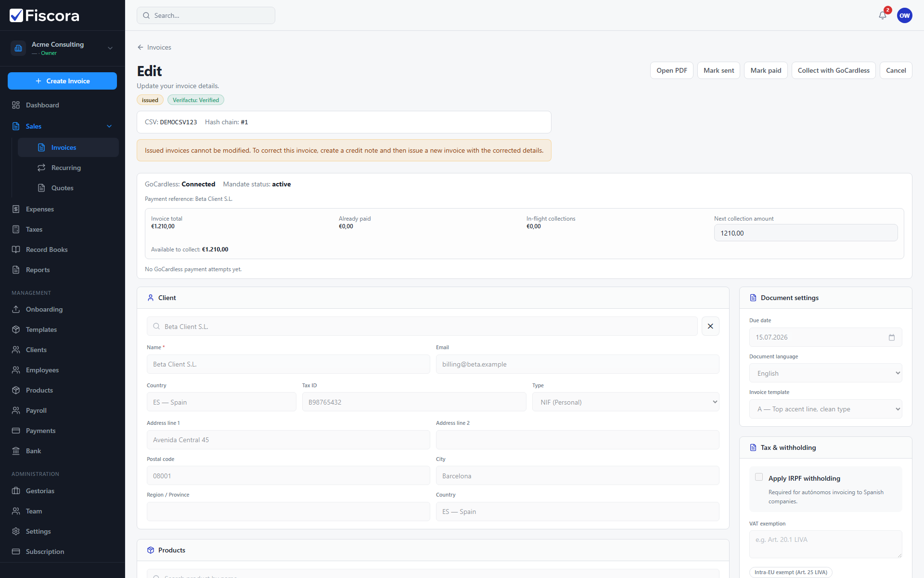Click the Quotes document icon
The image size is (924, 578).
(41, 188)
